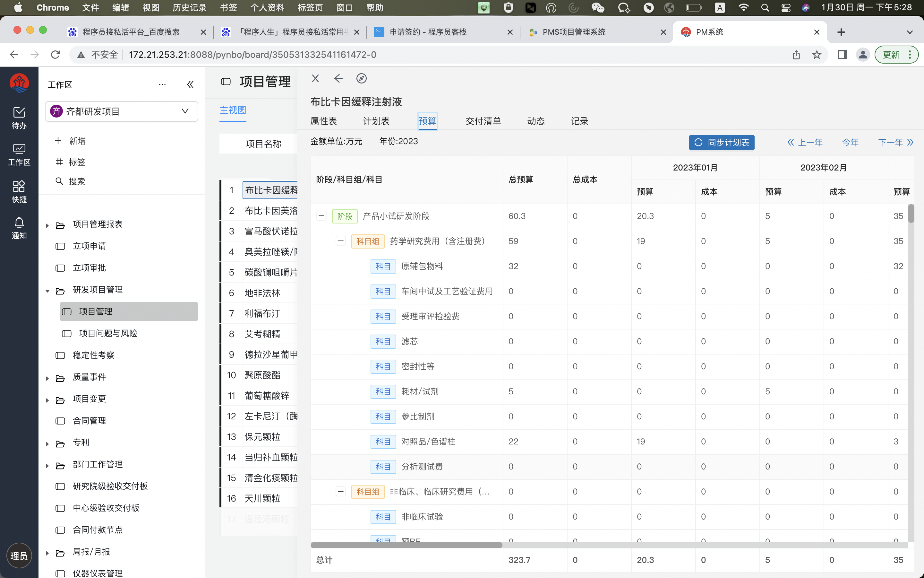
Task: Open the 工作区 sidebar icon
Action: pyautogui.click(x=19, y=155)
